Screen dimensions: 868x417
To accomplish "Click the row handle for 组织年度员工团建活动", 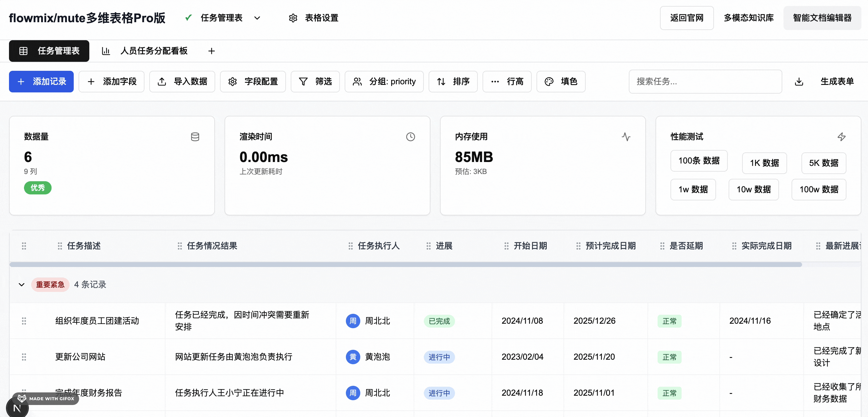I will pyautogui.click(x=24, y=321).
